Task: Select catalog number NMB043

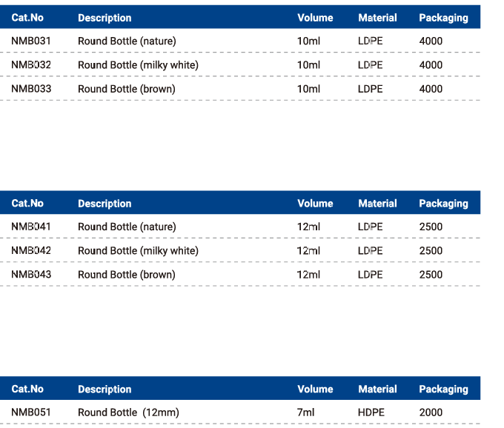Action: click(31, 275)
